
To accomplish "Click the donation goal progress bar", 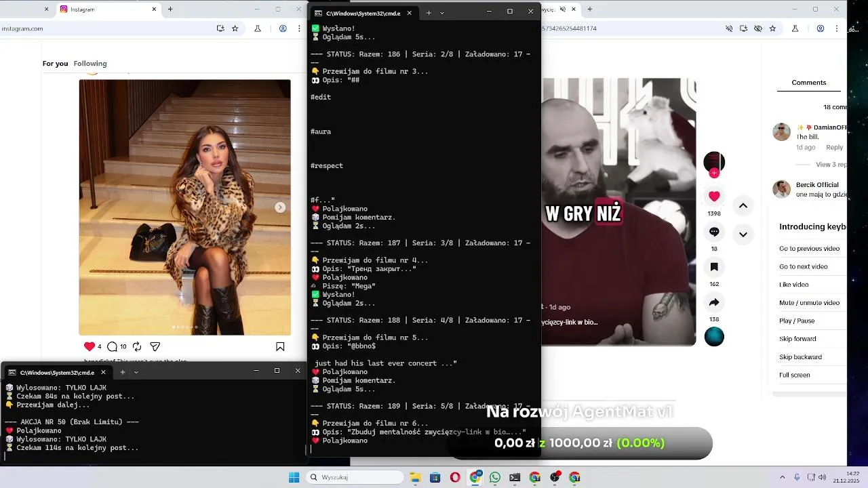I will tap(580, 443).
